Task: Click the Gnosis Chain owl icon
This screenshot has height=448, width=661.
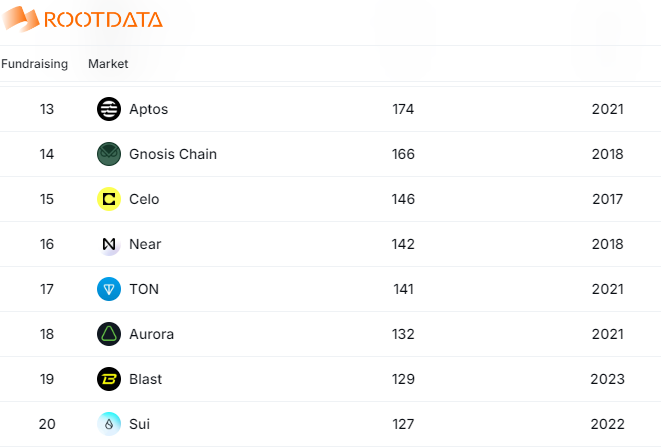Action: click(109, 154)
